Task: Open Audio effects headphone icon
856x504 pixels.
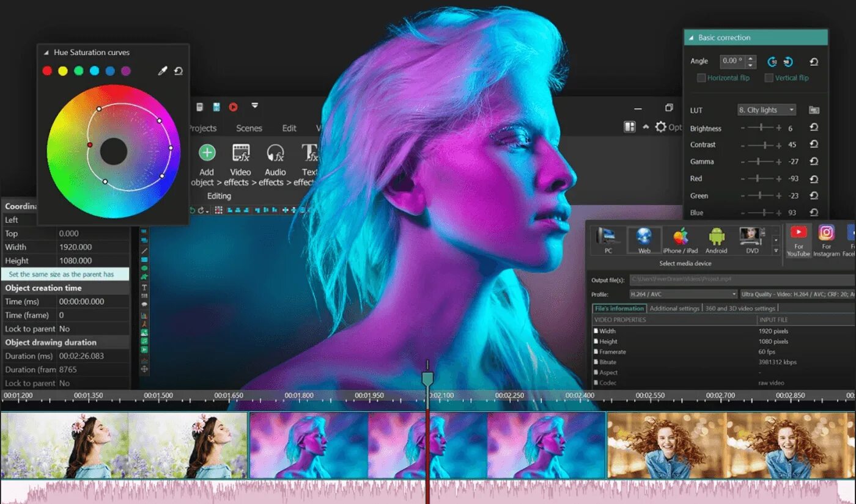Action: click(x=275, y=153)
